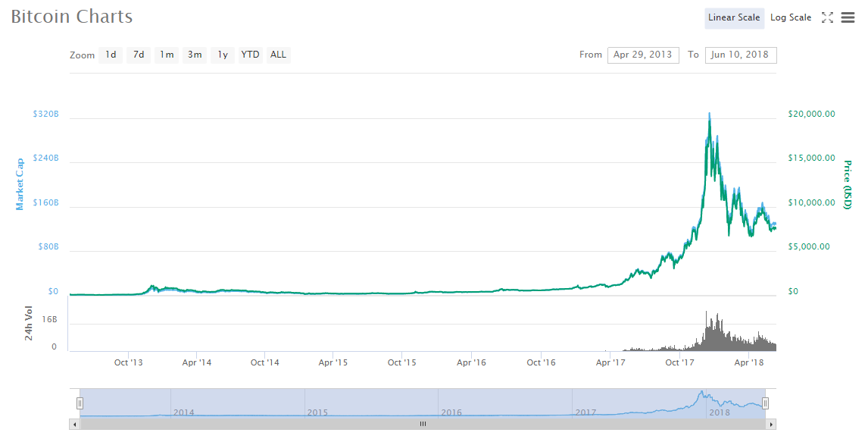
Task: Open the chart hamburger menu
Action: click(x=848, y=17)
